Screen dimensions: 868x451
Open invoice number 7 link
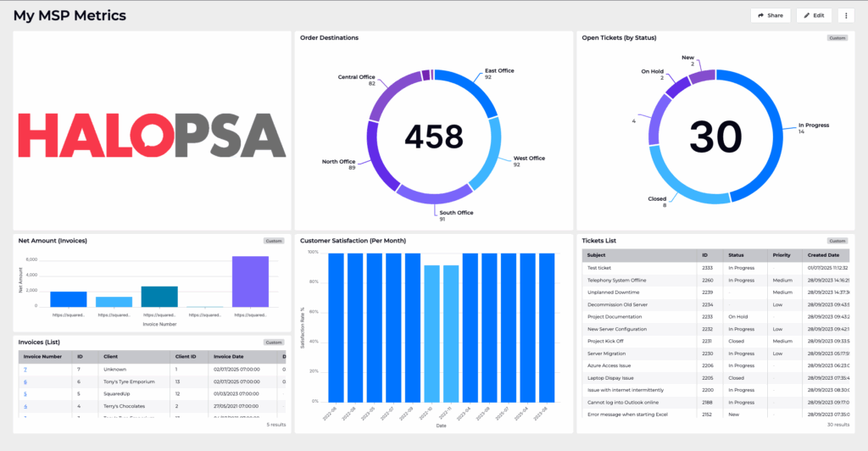pos(25,370)
